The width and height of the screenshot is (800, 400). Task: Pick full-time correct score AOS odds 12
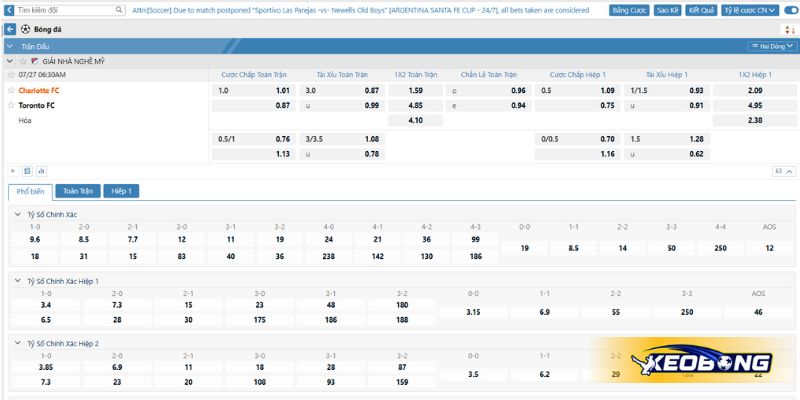[x=769, y=248]
